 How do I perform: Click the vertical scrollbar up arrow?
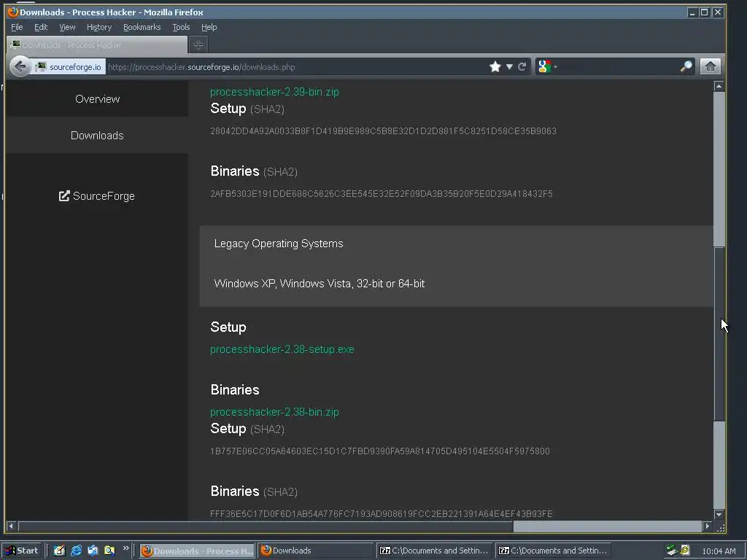[719, 86]
